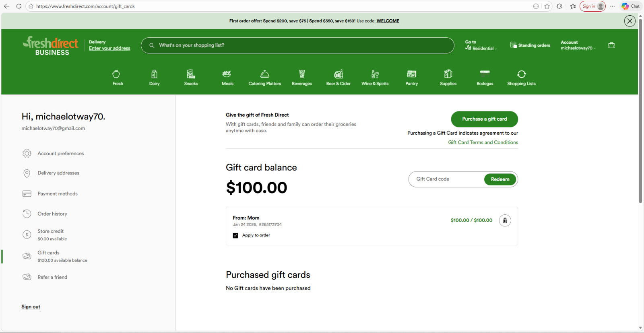644x333 pixels.
Task: Open the browser extensions icon
Action: coord(559,6)
